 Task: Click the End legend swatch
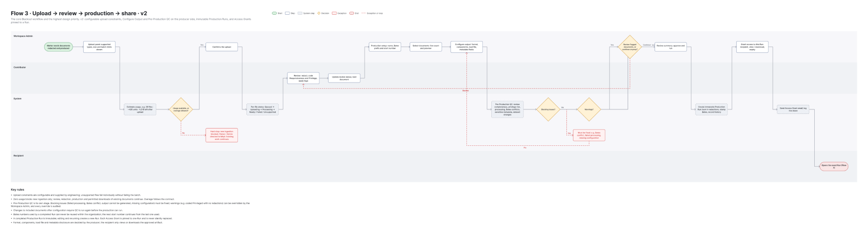tap(352, 13)
